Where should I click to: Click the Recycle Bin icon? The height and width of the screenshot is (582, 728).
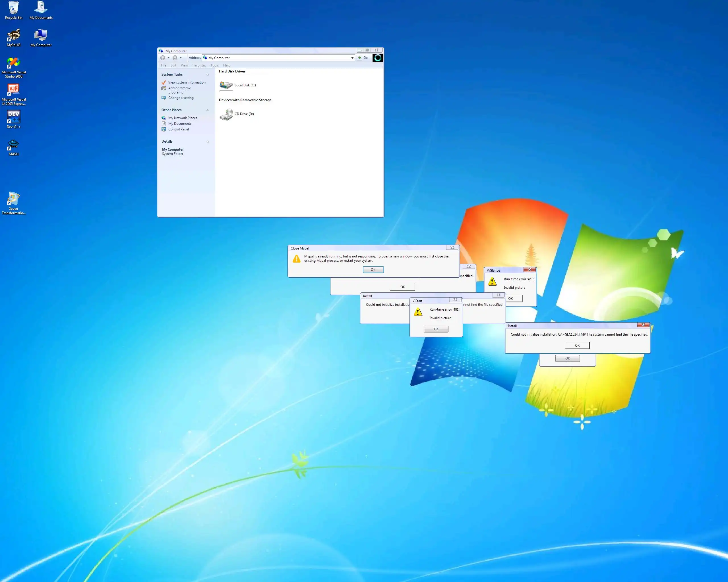click(13, 8)
